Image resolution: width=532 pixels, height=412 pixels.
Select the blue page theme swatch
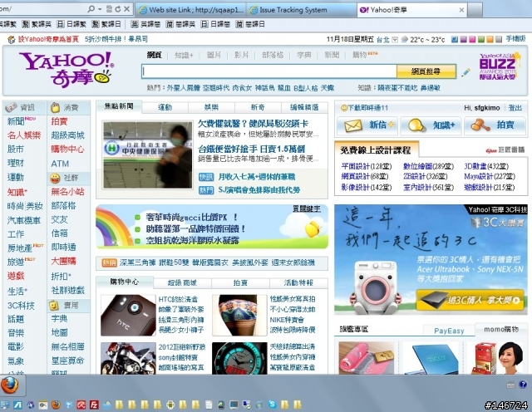click(455, 40)
